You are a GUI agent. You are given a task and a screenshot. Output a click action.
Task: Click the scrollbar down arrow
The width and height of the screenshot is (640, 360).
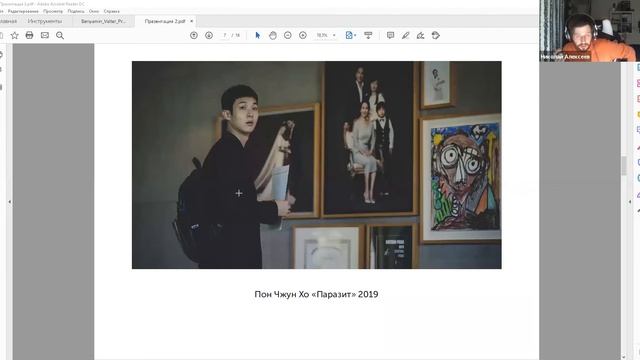coord(624,357)
